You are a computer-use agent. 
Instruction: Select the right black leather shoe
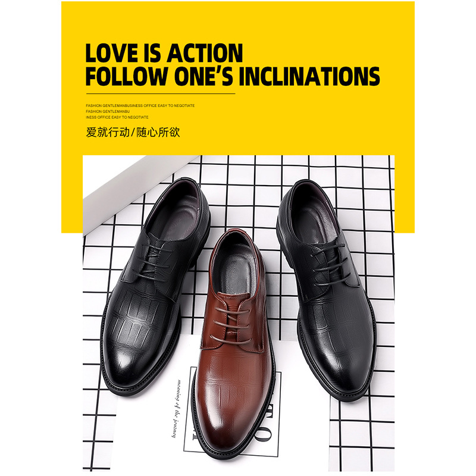click(326, 289)
